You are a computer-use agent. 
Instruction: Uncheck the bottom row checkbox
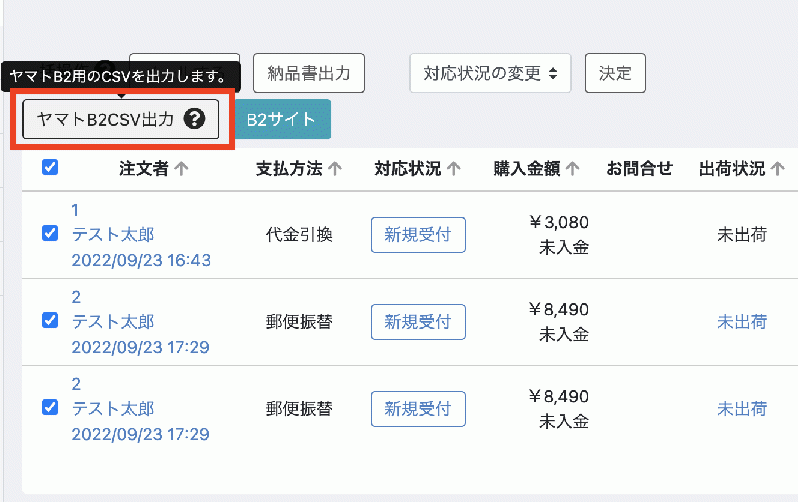[x=50, y=408]
